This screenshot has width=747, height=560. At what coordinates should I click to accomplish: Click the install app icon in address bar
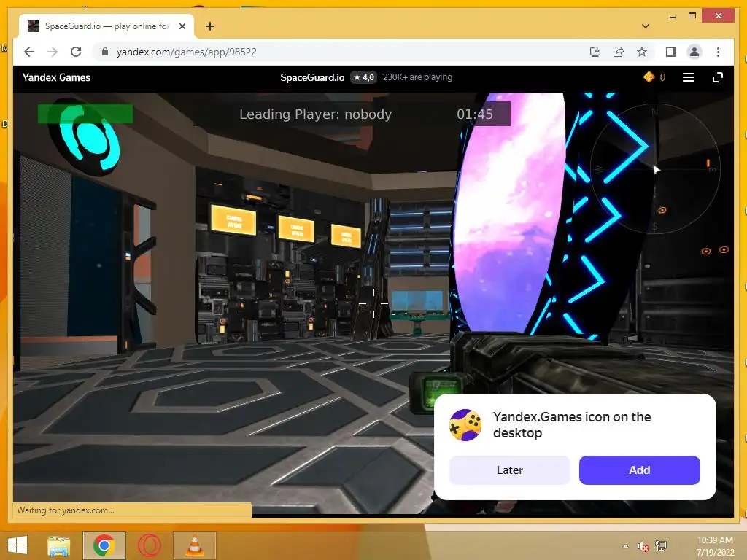[595, 52]
